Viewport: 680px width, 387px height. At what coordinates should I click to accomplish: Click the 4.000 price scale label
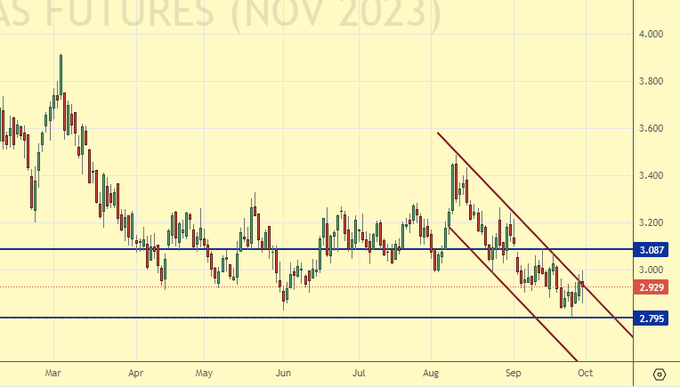pos(651,34)
